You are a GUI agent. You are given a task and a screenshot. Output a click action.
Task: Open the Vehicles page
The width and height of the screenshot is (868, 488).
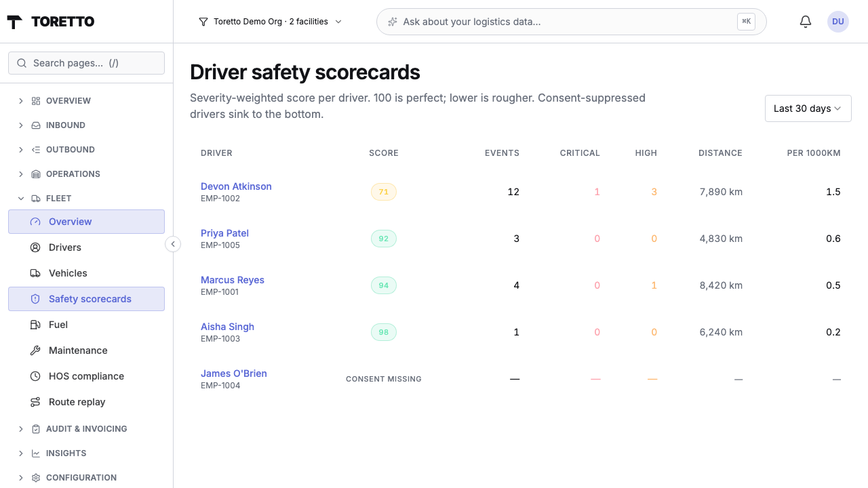coord(86,273)
